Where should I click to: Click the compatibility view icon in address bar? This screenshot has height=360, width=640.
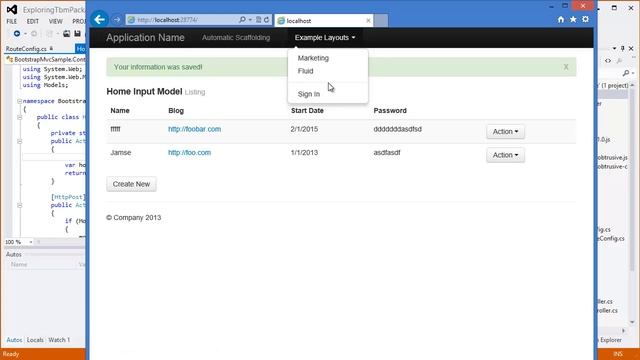coord(258,20)
